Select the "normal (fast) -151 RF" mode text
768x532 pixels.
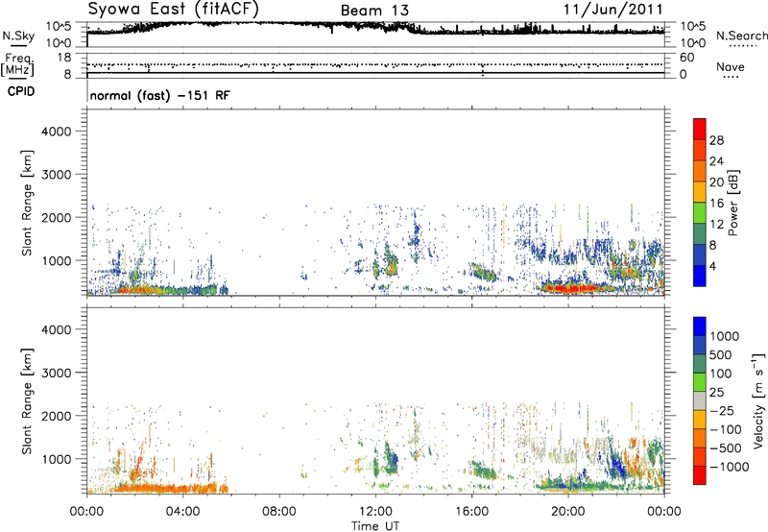(159, 95)
